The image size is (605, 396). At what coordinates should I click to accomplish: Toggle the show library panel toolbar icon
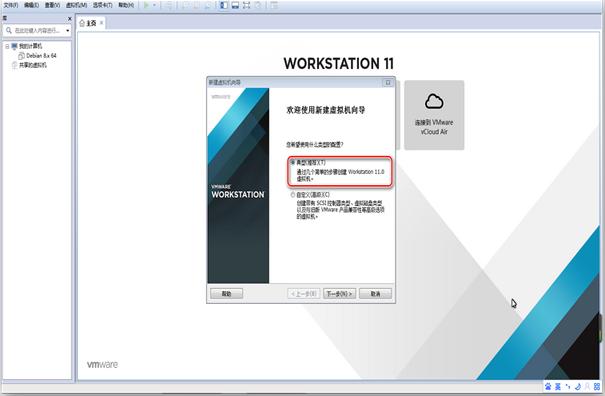pyautogui.click(x=224, y=5)
